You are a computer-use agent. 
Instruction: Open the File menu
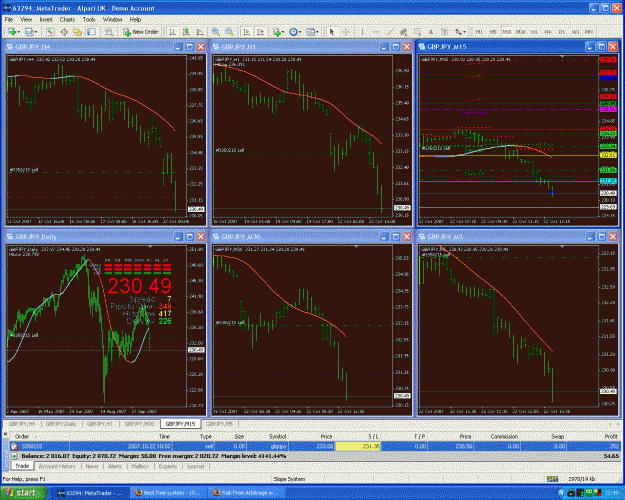pos(9,19)
